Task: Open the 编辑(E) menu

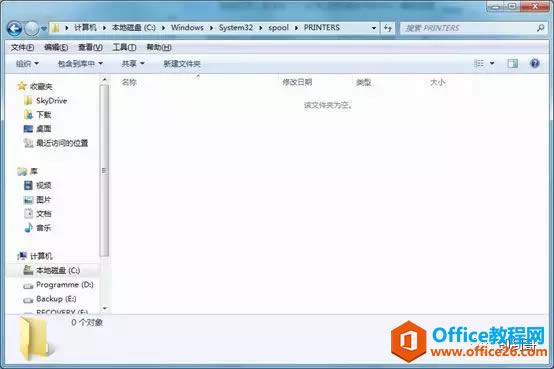Action: point(56,47)
